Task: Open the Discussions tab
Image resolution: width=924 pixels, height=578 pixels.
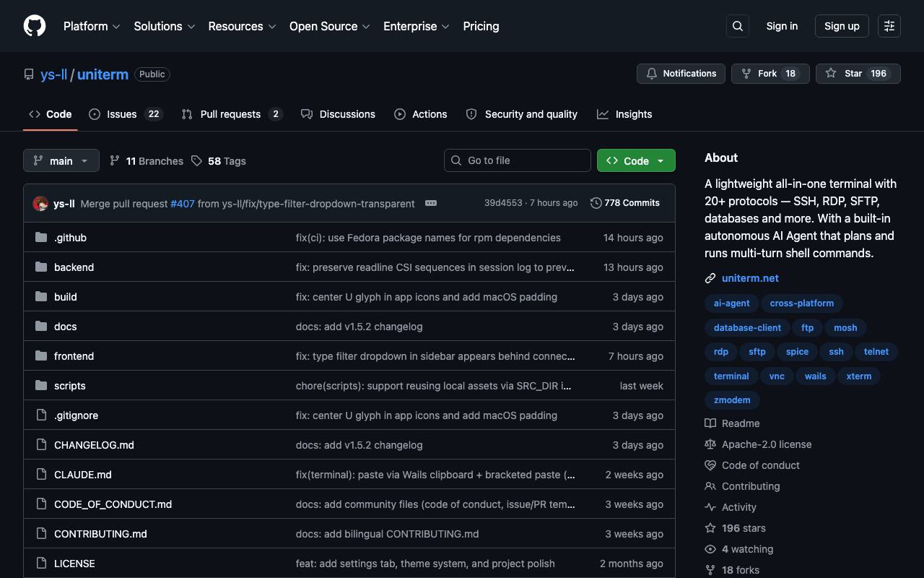Action: tap(338, 114)
